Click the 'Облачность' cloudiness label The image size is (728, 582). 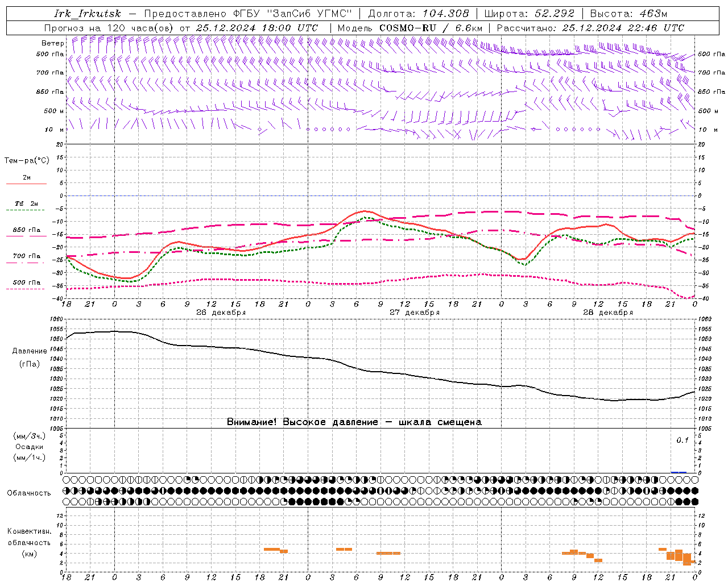[29, 493]
